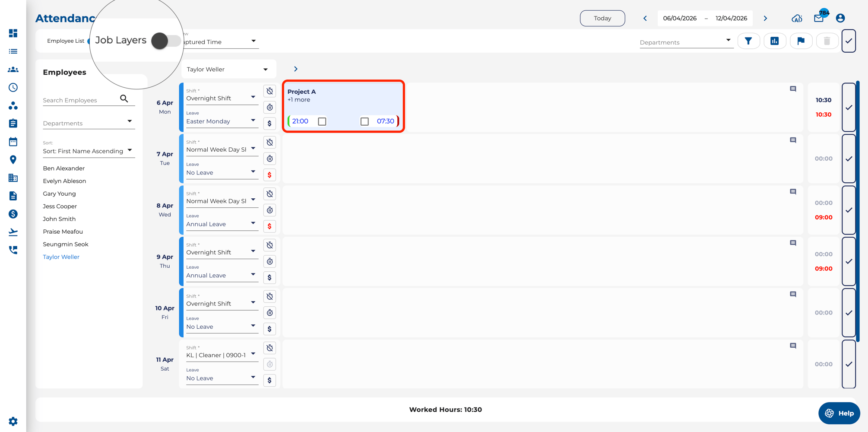
Task: Toggle approve checkmark for 6 Apr row
Action: click(x=849, y=108)
